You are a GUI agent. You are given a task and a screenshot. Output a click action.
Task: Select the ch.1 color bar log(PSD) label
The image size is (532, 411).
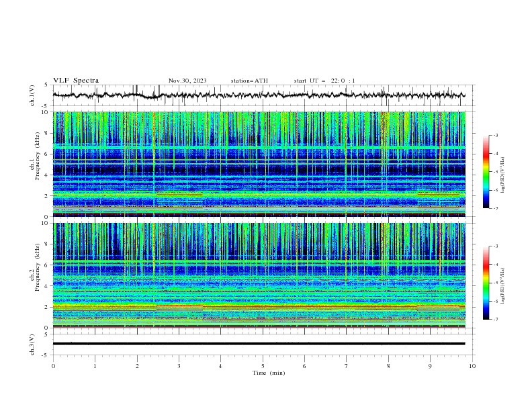click(x=502, y=175)
